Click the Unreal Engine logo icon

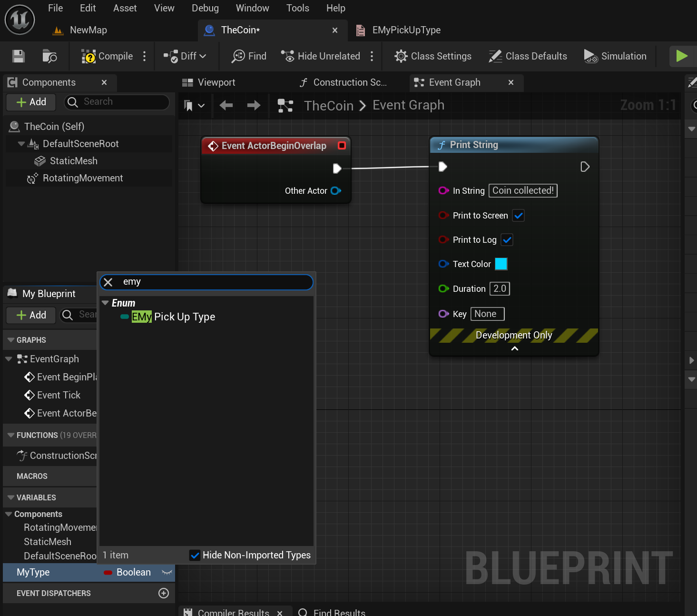(20, 20)
